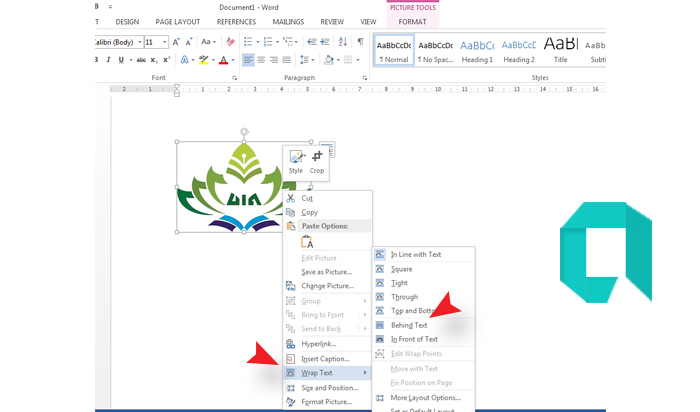Screen dimensions: 700x412
Task: Increase paragraph indent
Action: [325, 42]
